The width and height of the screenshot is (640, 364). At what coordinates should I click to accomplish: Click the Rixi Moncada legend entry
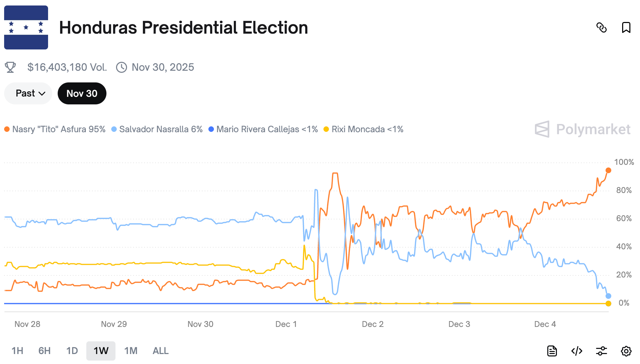[364, 129]
